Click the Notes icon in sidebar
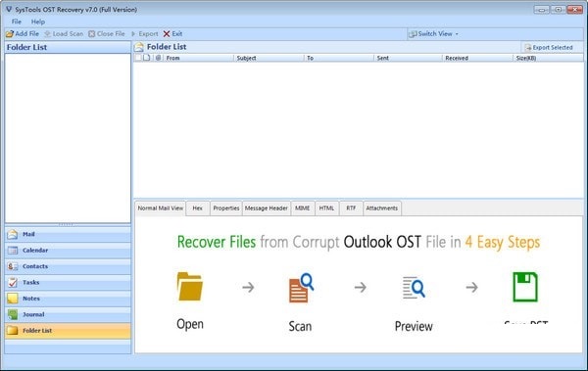 click(13, 299)
